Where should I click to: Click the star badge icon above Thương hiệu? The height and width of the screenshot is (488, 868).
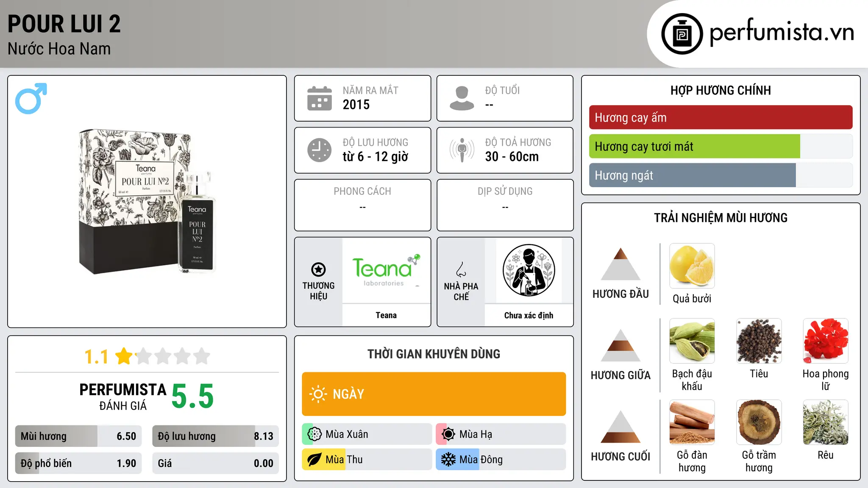pos(318,269)
